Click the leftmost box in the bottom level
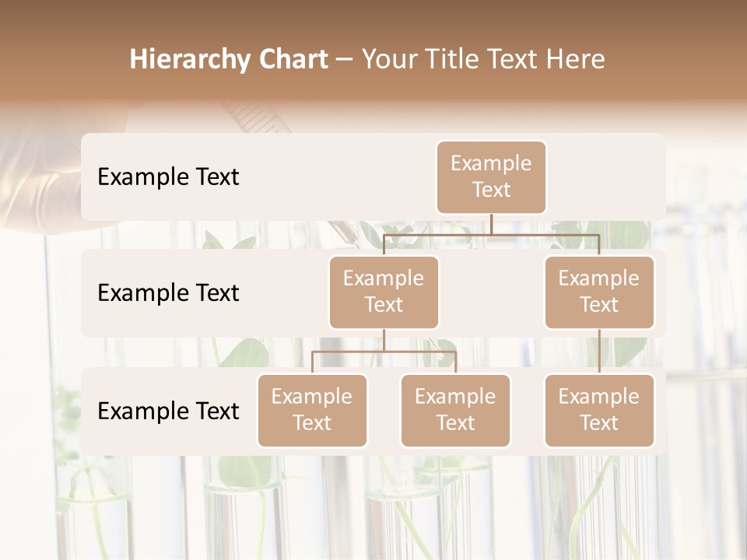The height and width of the screenshot is (560, 747). 312,410
